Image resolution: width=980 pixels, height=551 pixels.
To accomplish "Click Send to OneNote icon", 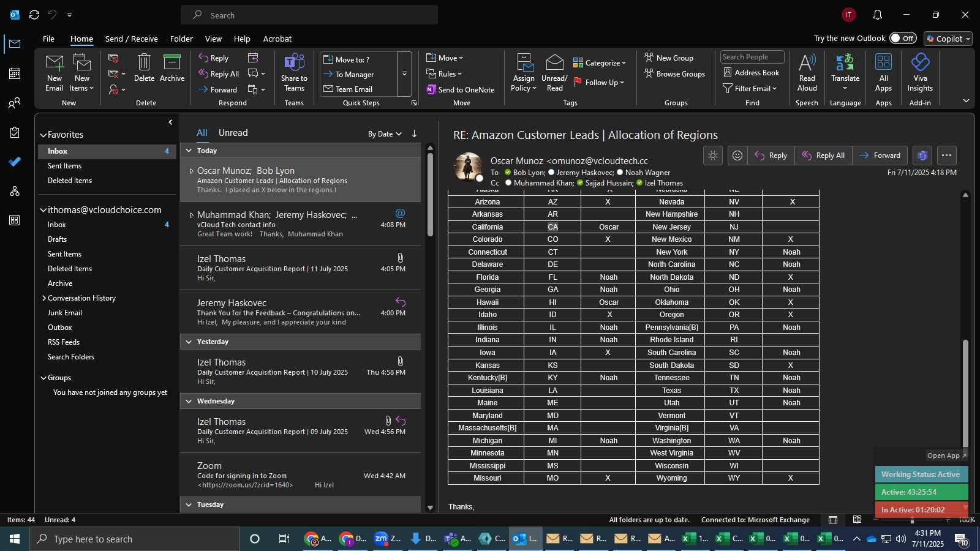I will point(461,90).
